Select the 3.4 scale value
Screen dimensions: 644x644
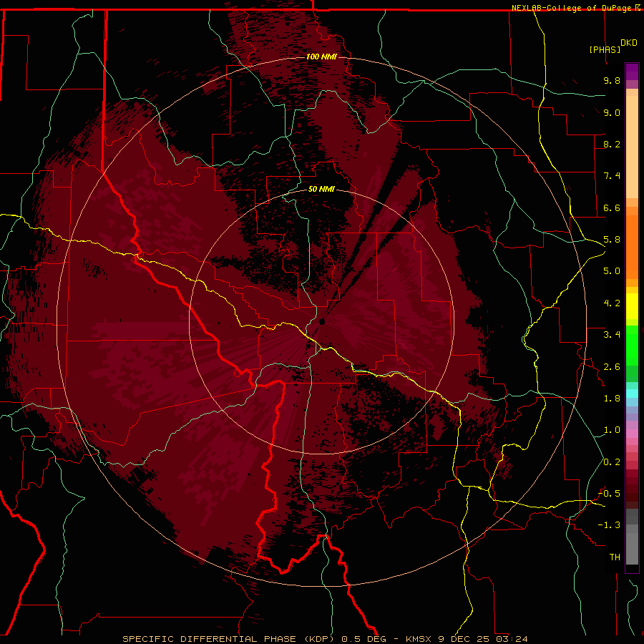[x=612, y=335]
